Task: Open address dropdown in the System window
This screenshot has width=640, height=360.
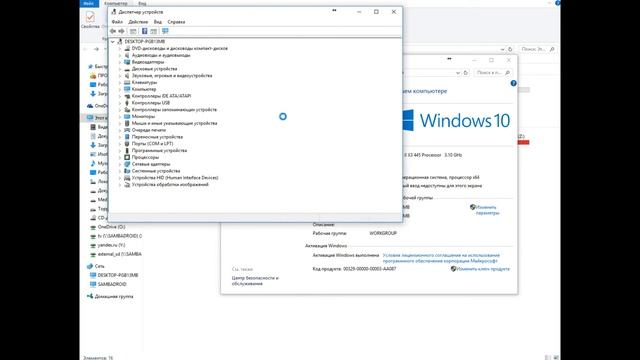Action: click(x=458, y=73)
